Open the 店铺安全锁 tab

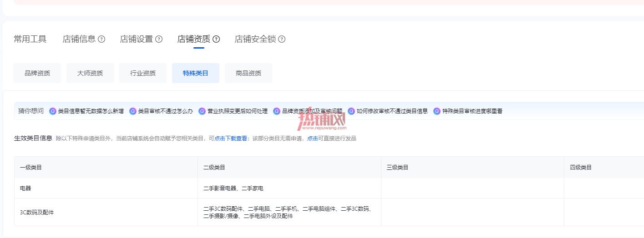[255, 39]
